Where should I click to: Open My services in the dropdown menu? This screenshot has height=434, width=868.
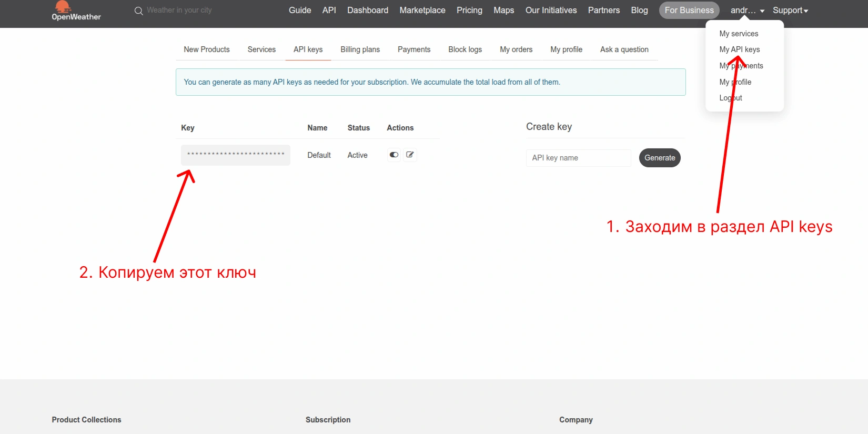pos(739,34)
